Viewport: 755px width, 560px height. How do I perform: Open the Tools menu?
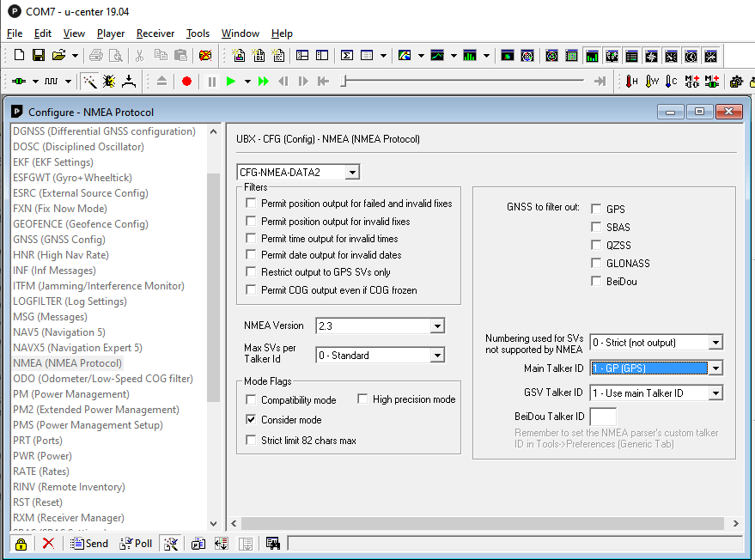click(198, 33)
